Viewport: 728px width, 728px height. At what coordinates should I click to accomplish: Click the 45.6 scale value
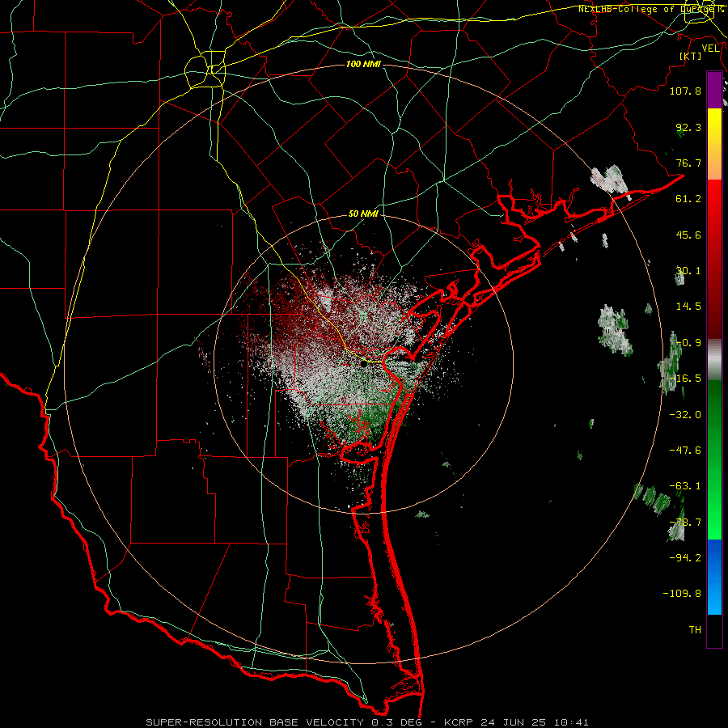(688, 235)
